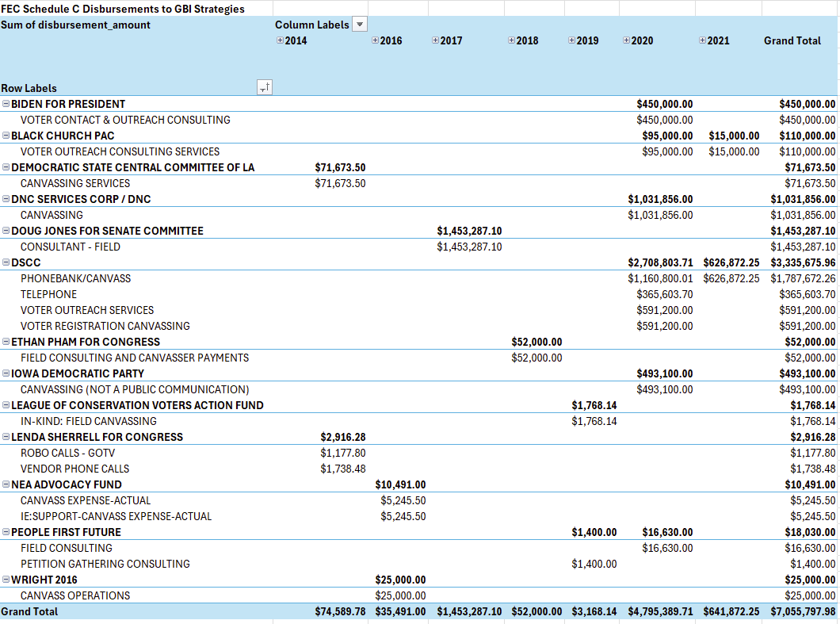This screenshot has width=840, height=624.
Task: Click the CANVASS EXPENSE-ACTUAL row label
Action: pyautogui.click(x=86, y=500)
